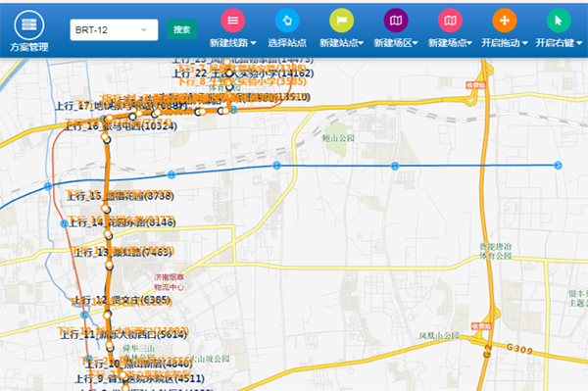The image size is (588, 391).
Task: Click the 选择站点 label
Action: (x=287, y=43)
